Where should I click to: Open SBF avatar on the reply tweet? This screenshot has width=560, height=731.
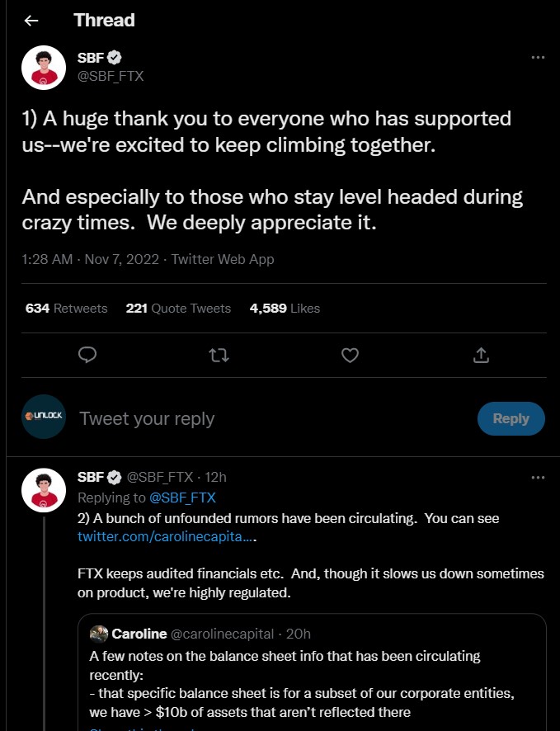pyautogui.click(x=43, y=490)
